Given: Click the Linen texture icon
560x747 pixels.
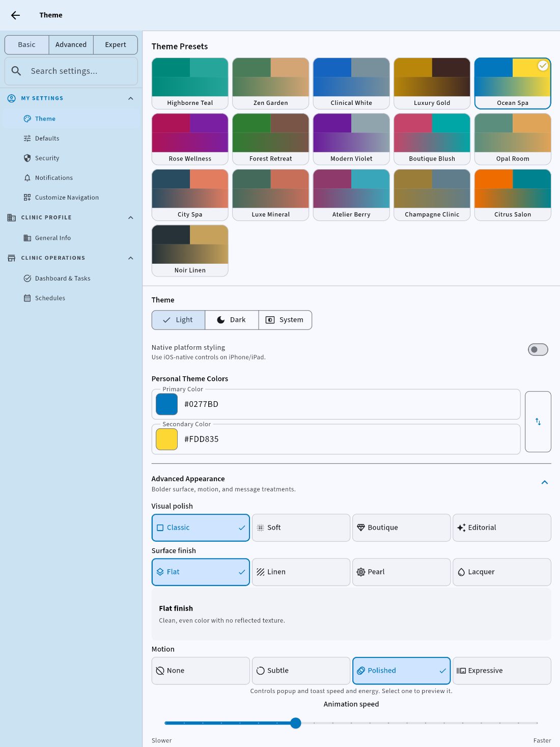Looking at the screenshot, I should pyautogui.click(x=261, y=572).
